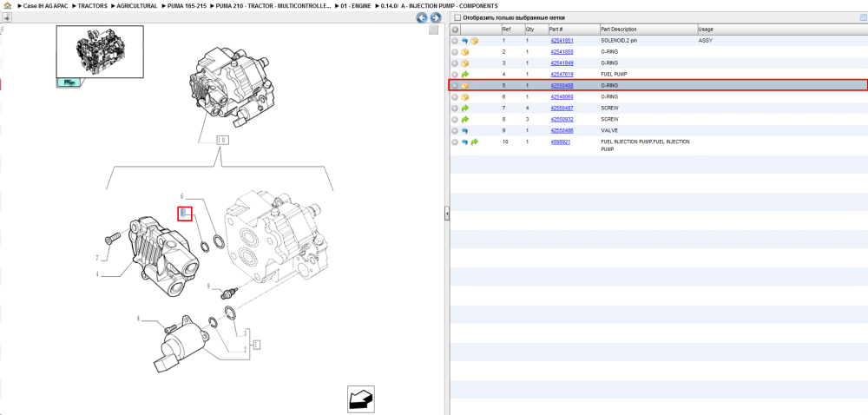
Task: Select callout 3 in the diagram
Action: pyautogui.click(x=245, y=333)
